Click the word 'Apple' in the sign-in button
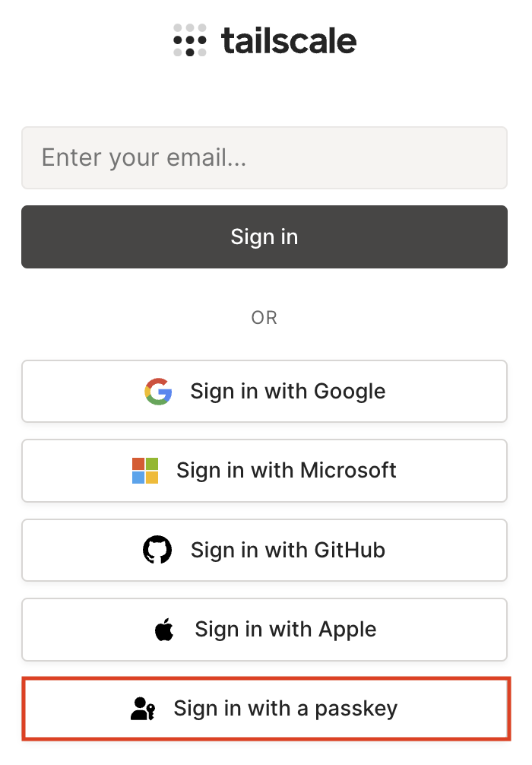 [x=348, y=630]
